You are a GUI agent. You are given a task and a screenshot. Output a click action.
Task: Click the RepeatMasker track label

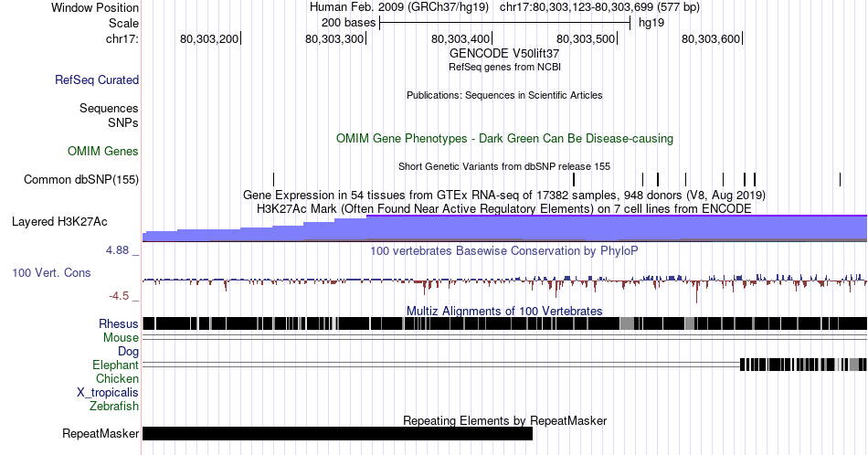pos(101,433)
